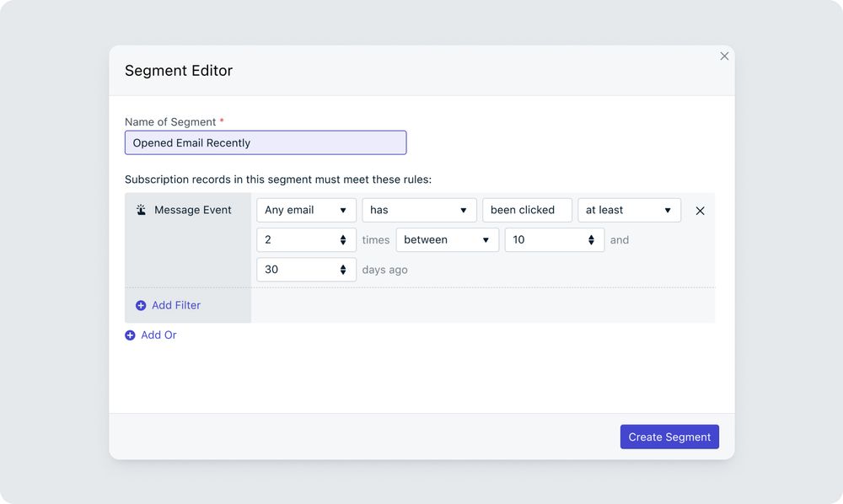
Task: Click the plus icon beside Add Or
Action: [x=130, y=335]
